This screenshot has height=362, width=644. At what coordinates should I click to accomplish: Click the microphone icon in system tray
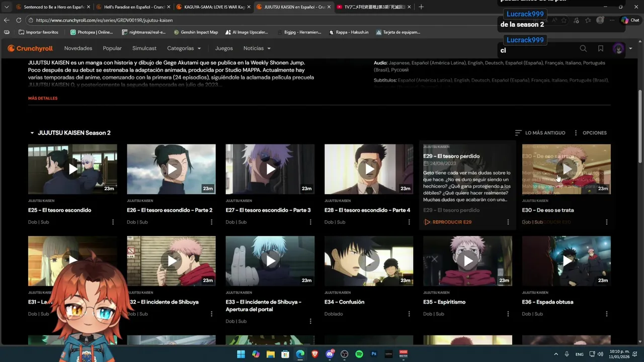pos(567,354)
